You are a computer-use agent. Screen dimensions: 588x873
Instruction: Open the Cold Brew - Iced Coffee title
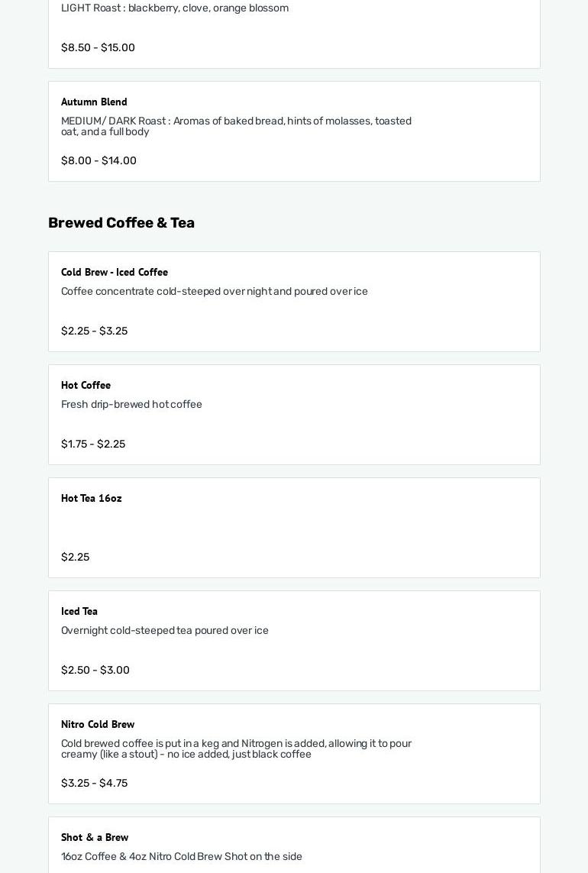[115, 273]
